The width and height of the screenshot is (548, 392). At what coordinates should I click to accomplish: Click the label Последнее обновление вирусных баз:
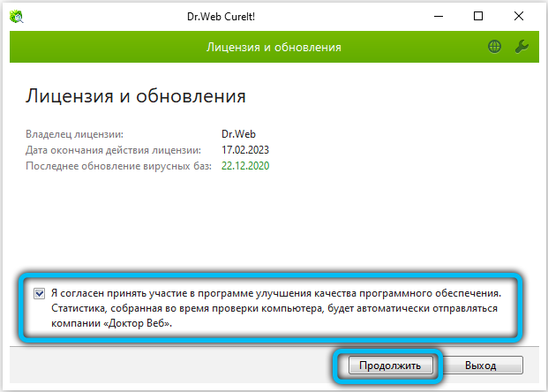tap(118, 166)
